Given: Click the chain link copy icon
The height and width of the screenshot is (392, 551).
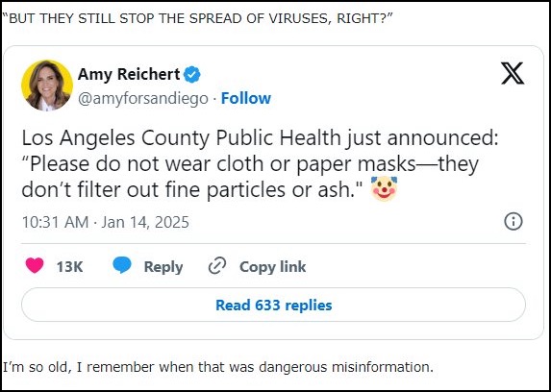Looking at the screenshot, I should (x=216, y=266).
